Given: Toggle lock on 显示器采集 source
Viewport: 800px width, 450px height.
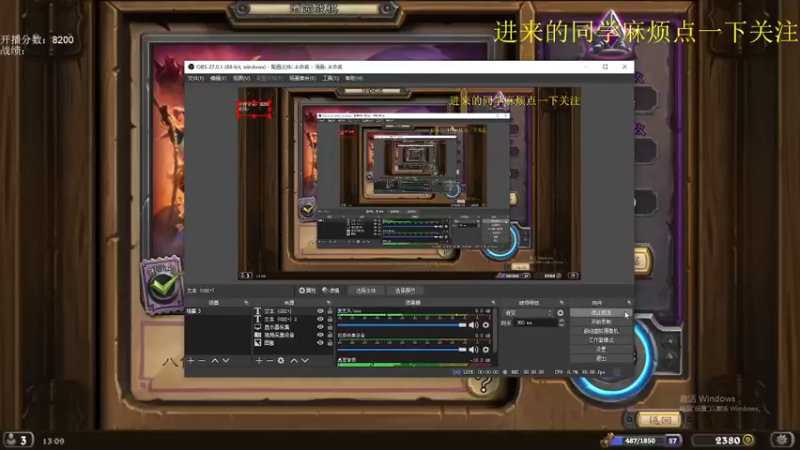Looking at the screenshot, I should (330, 327).
